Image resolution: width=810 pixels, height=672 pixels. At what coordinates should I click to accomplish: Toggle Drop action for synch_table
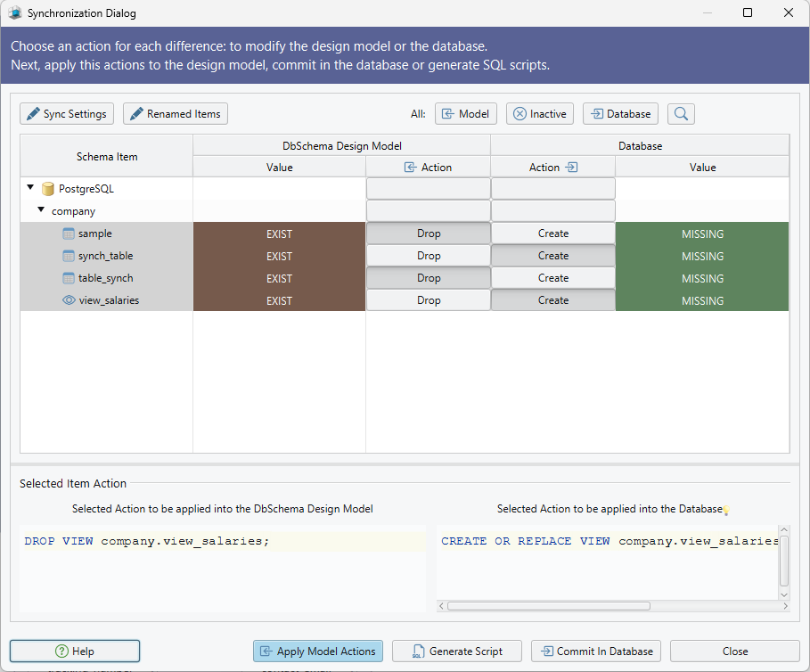click(x=429, y=256)
